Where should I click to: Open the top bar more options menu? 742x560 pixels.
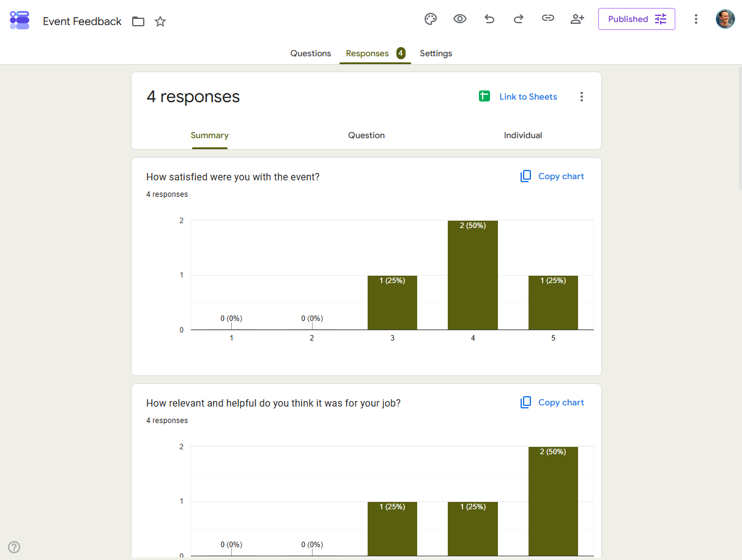[696, 19]
